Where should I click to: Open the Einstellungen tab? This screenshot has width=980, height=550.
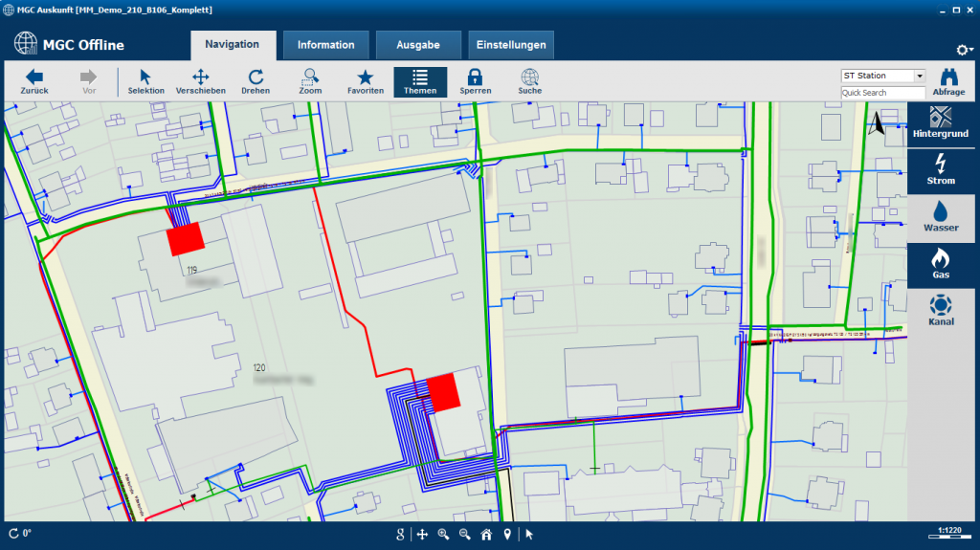(511, 45)
